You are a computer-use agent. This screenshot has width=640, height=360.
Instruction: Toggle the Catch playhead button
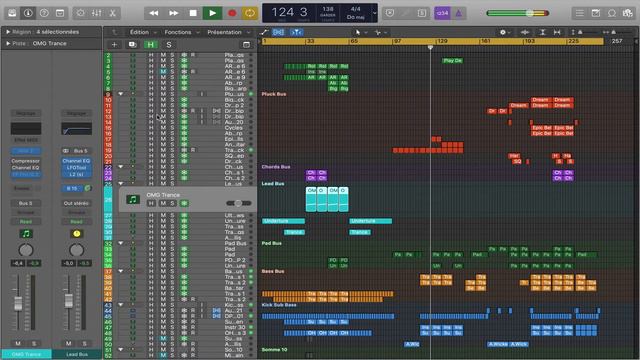[297, 32]
